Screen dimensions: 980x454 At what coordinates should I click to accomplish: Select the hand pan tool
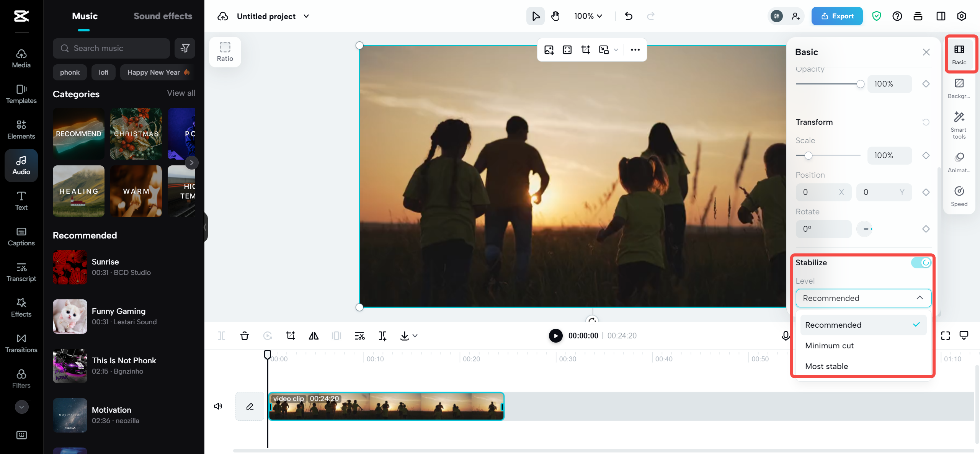tap(555, 16)
